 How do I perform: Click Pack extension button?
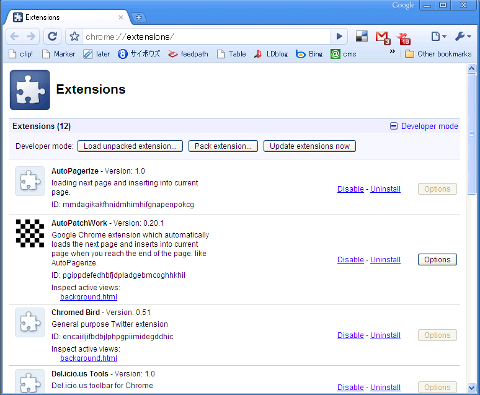(223, 146)
